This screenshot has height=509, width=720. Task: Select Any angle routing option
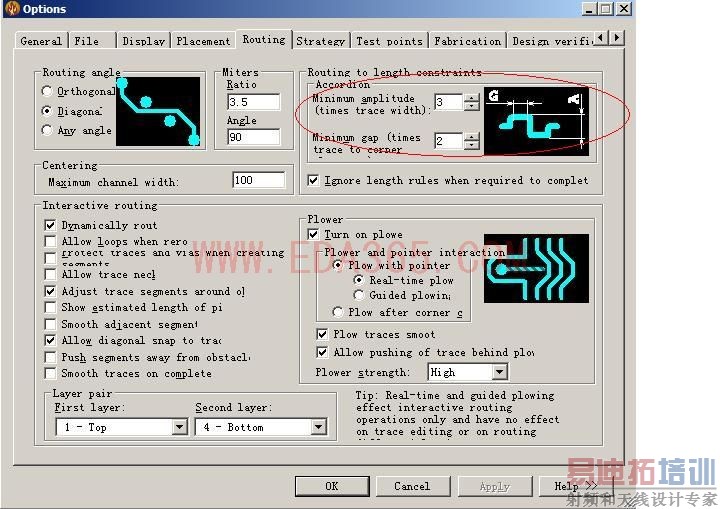pyautogui.click(x=47, y=130)
